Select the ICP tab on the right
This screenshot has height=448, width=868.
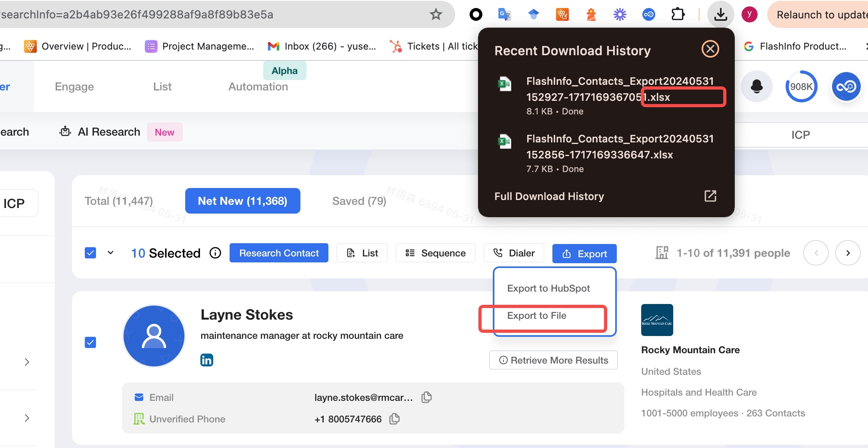coord(800,135)
